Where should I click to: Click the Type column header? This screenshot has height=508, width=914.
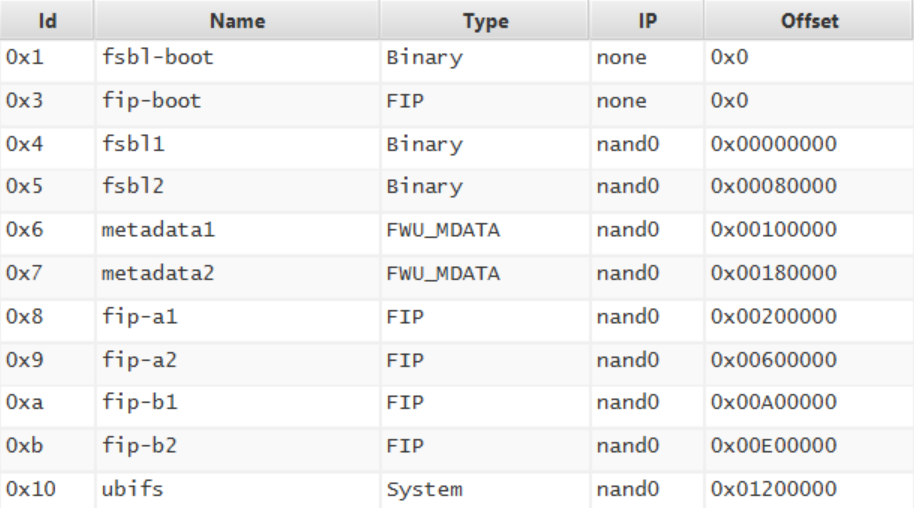484,20
